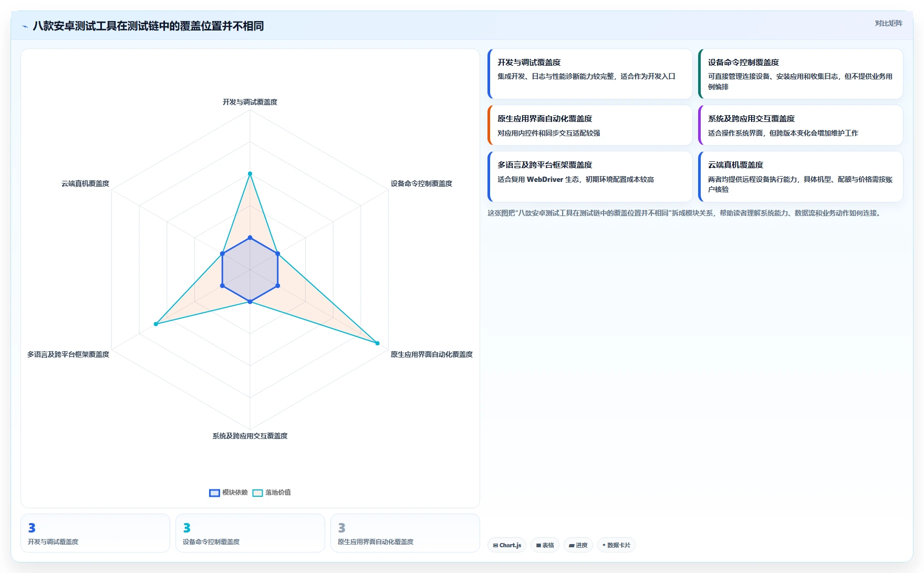Viewport: 924px width, 573px height.
Task: Toggle the 模块依赖 legend swatch
Action: tap(214, 493)
